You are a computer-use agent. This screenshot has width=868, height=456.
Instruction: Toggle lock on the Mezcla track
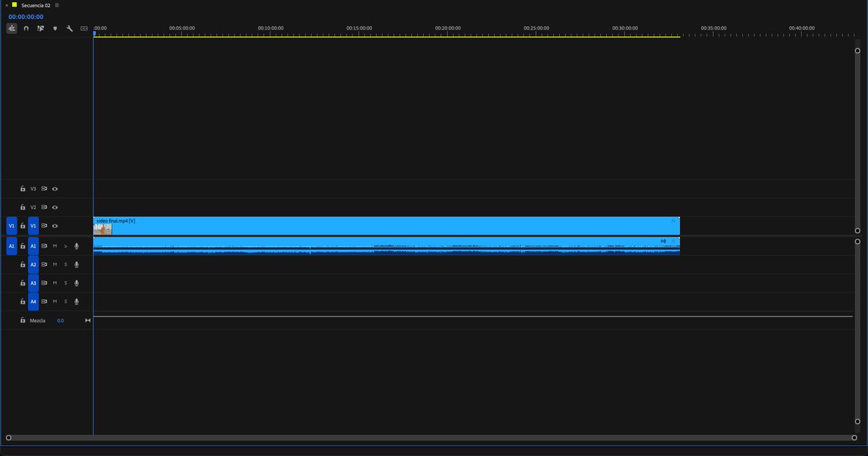pyautogui.click(x=22, y=320)
